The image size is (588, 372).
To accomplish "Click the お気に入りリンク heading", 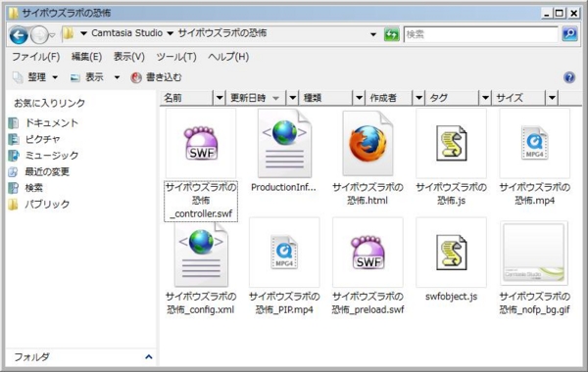I will click(50, 103).
